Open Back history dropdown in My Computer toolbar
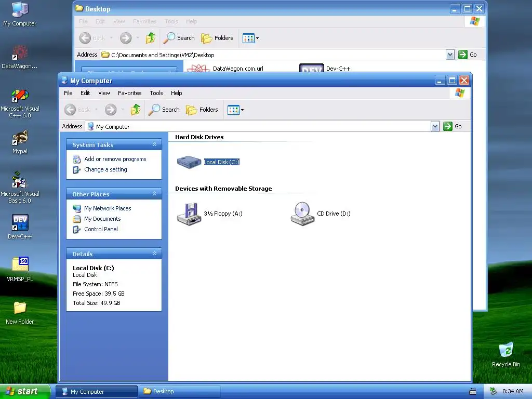The image size is (532, 399). pyautogui.click(x=96, y=110)
